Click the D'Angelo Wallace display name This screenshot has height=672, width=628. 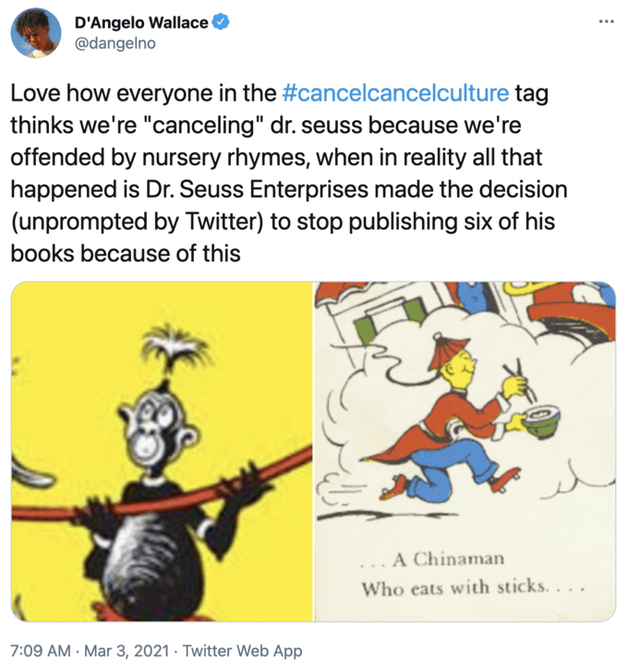click(x=141, y=23)
